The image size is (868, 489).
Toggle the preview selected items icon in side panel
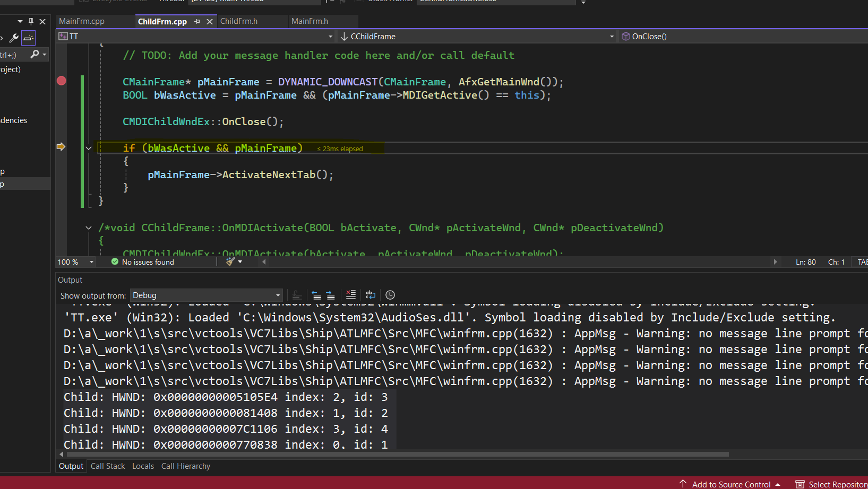[x=28, y=38]
